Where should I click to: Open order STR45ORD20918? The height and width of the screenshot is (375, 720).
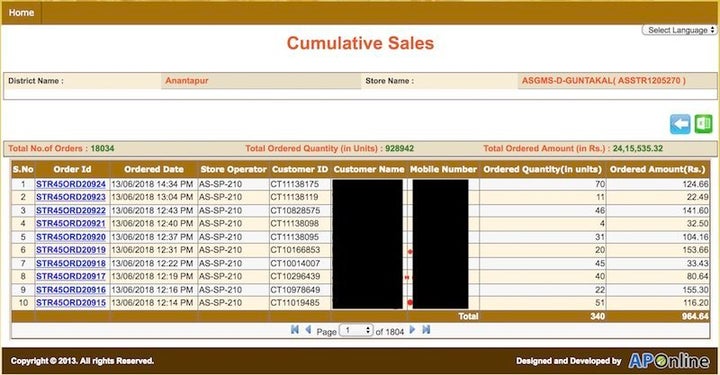71,263
